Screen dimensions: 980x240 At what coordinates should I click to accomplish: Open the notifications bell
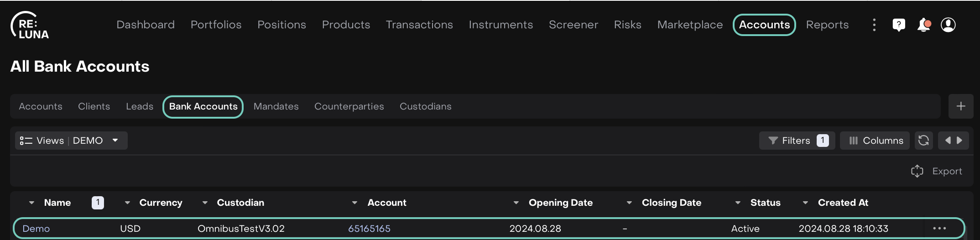pos(923,25)
